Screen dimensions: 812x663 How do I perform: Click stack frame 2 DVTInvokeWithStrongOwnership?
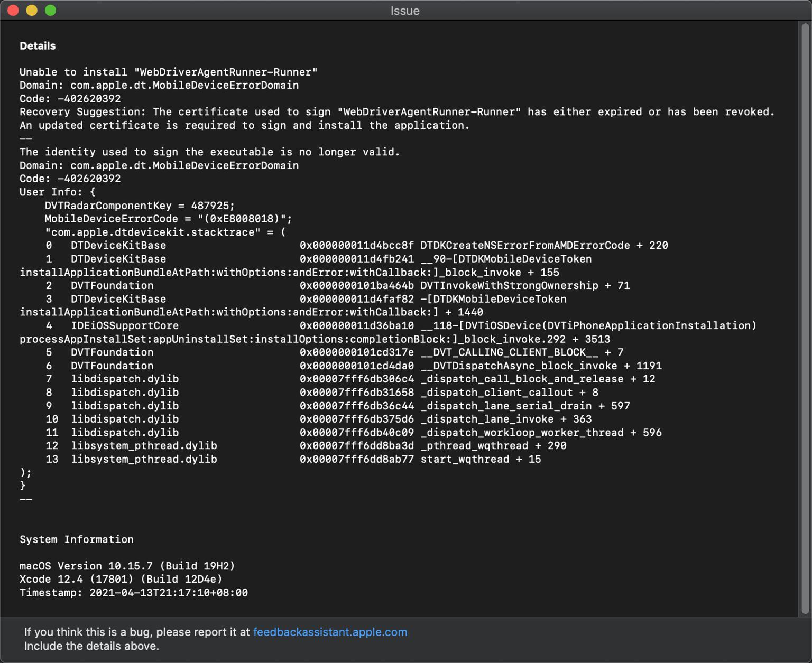pyautogui.click(x=338, y=286)
